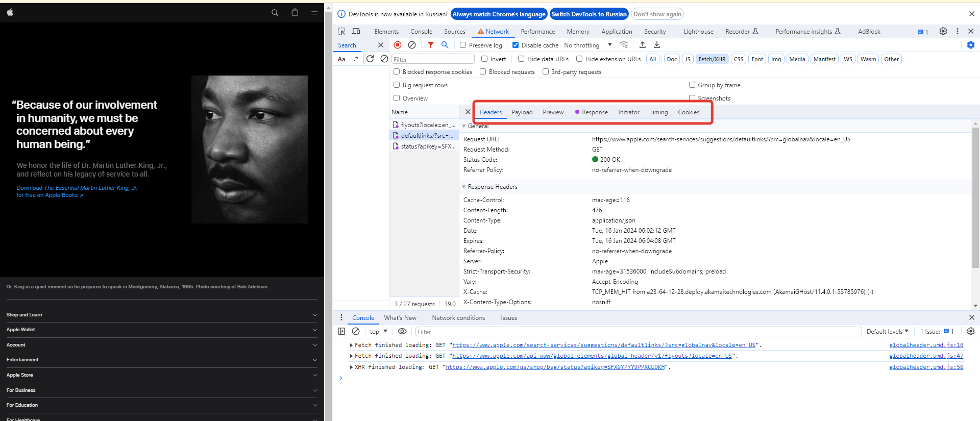Check the Big request rows option
This screenshot has width=980, height=421.
click(397, 85)
